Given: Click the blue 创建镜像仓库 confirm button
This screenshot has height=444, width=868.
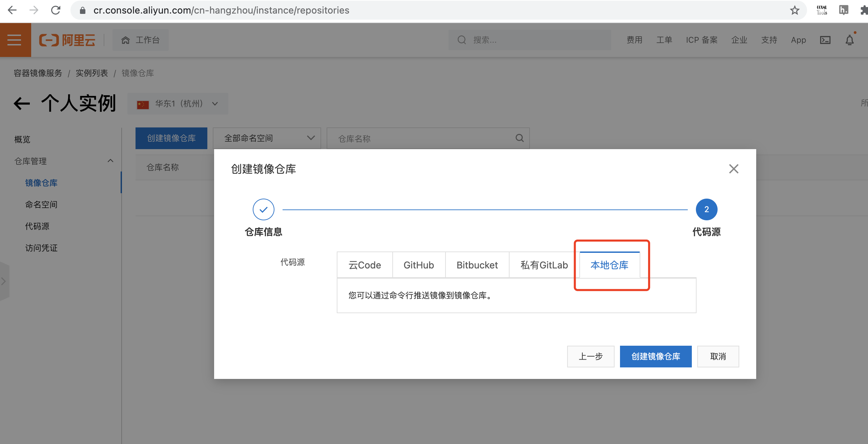Looking at the screenshot, I should pyautogui.click(x=656, y=357).
